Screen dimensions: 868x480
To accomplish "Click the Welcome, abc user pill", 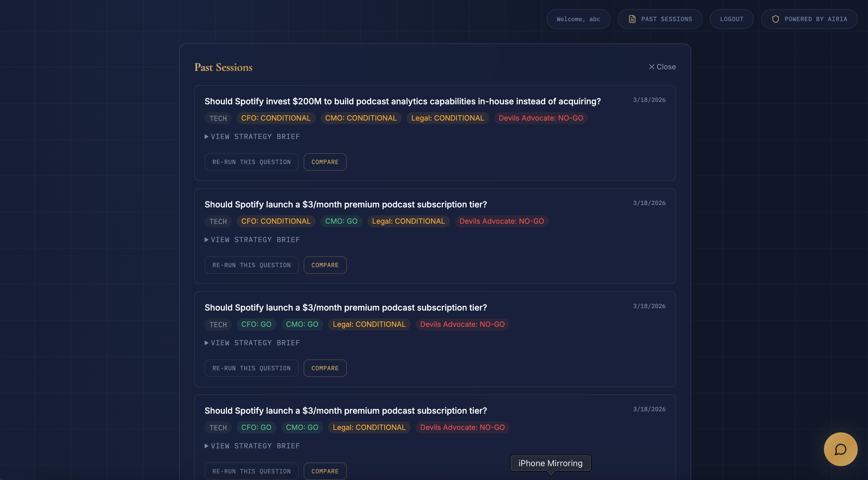I will [578, 19].
